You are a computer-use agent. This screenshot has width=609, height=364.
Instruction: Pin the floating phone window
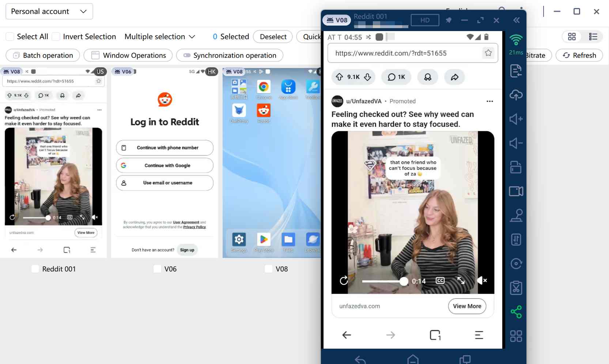pyautogui.click(x=449, y=20)
